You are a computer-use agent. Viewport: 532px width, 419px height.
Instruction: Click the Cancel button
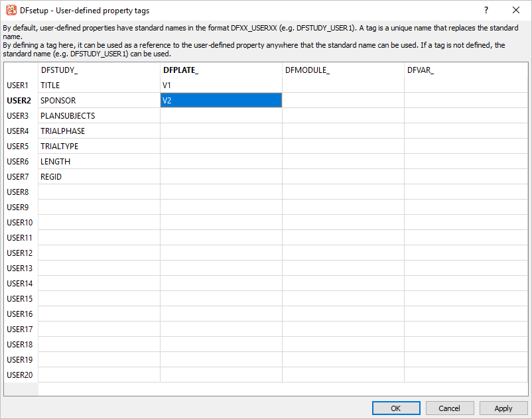tap(450, 408)
